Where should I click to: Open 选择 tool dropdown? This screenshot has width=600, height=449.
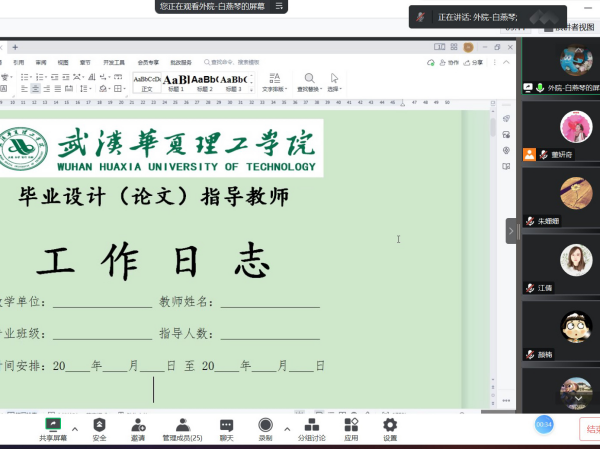coord(334,83)
